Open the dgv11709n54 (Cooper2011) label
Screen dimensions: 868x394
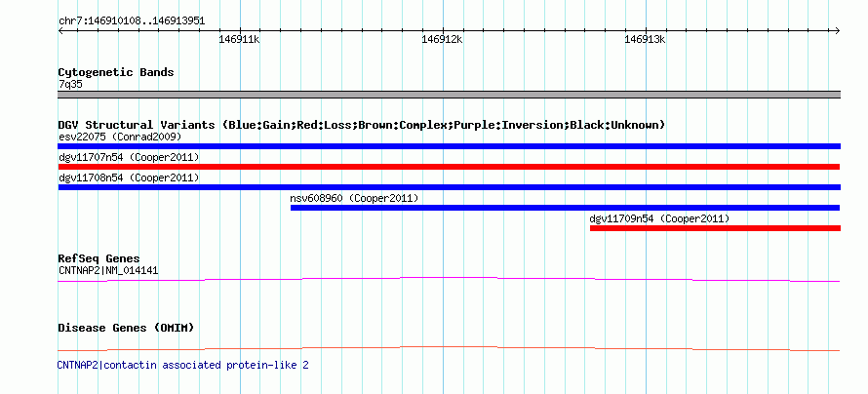pos(660,218)
